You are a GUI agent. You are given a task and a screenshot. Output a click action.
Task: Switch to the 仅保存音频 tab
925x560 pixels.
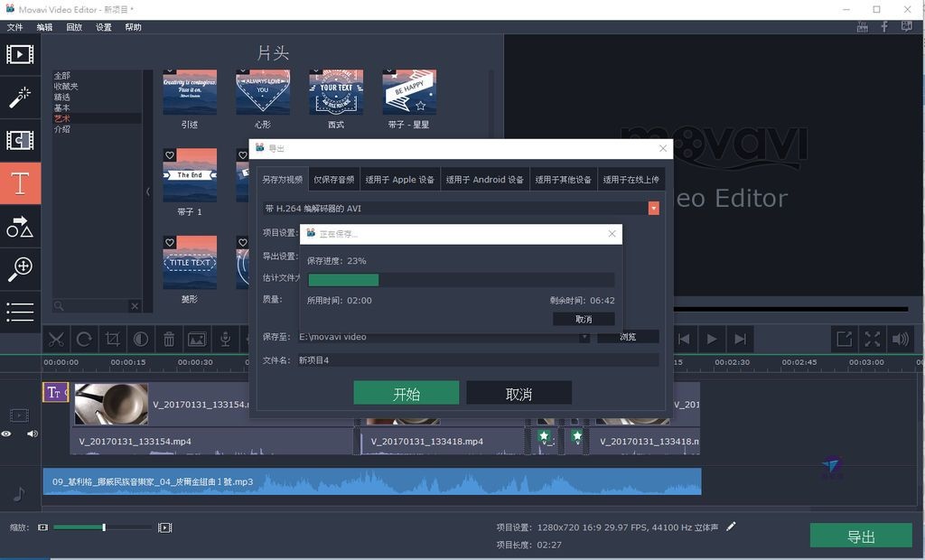click(334, 180)
